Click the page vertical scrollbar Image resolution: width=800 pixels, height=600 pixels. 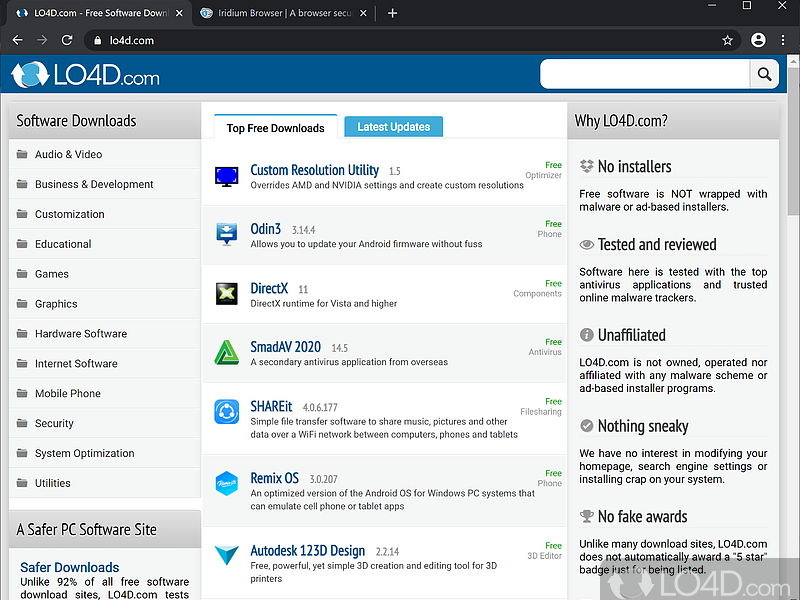793,141
